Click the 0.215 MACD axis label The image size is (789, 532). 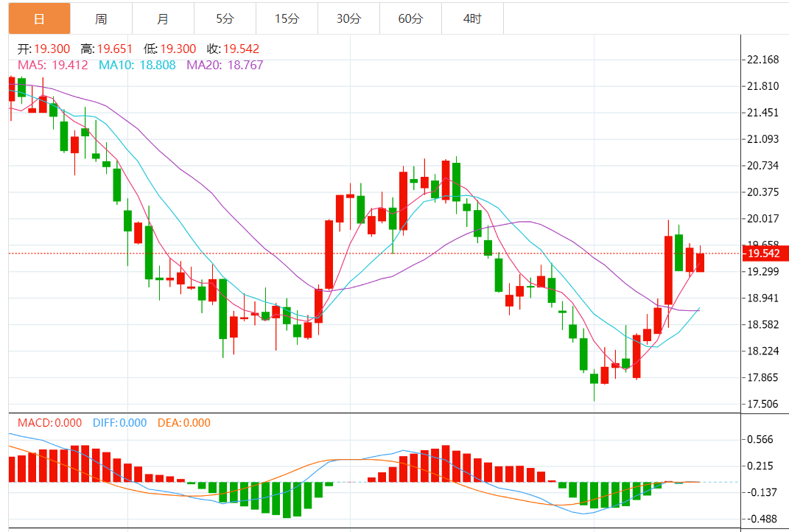tap(760, 466)
